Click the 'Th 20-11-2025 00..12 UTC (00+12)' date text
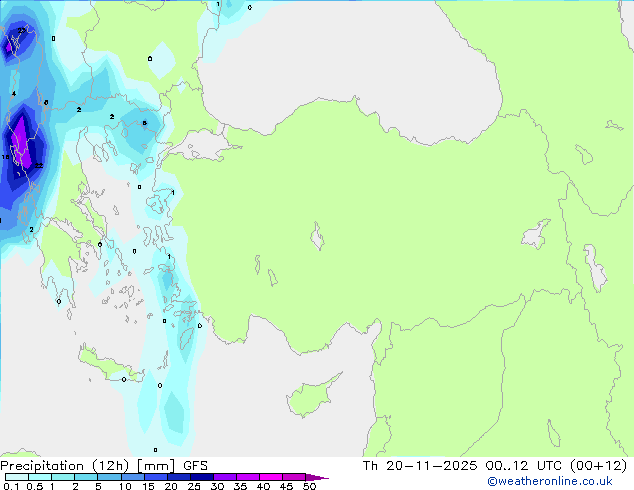The height and width of the screenshot is (490, 634). pos(495,466)
